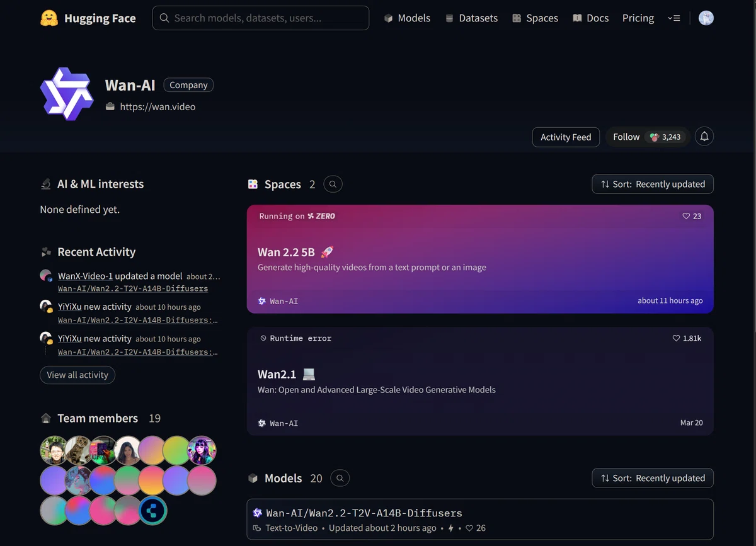Like the Wan2.2-T2V-A14B-Diffusers model heart icon
The image size is (756, 546).
(469, 528)
